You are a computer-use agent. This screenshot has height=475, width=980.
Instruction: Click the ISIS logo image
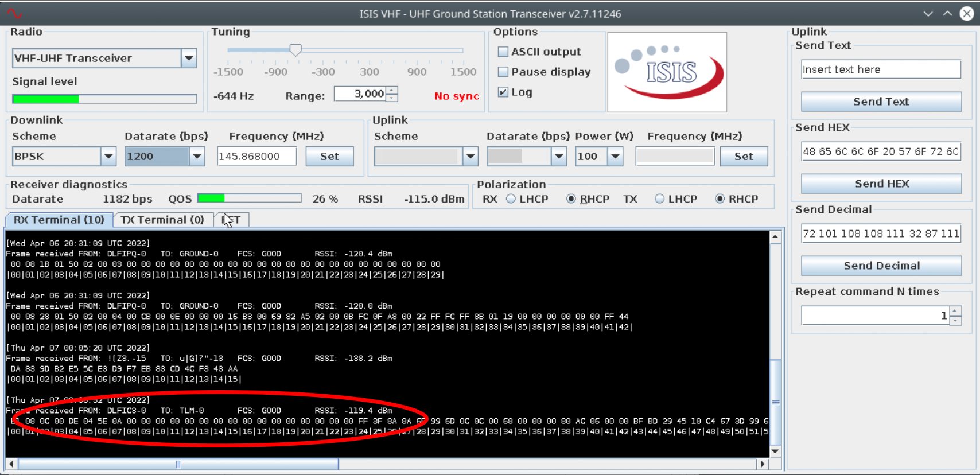(x=667, y=72)
